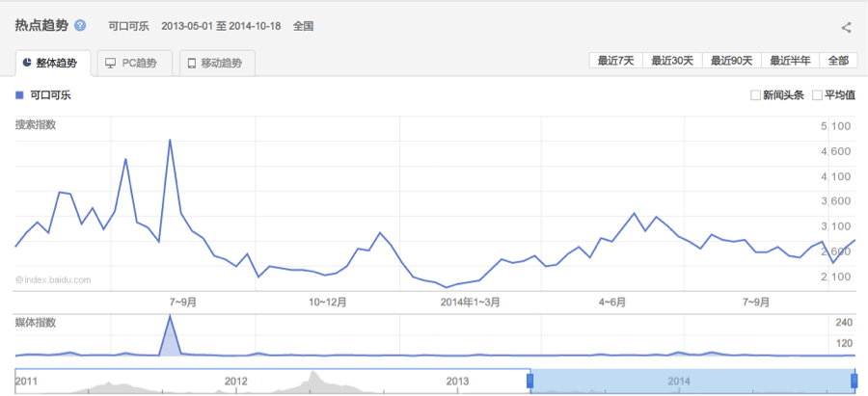Enable the 平均值 checkbox

pos(817,95)
